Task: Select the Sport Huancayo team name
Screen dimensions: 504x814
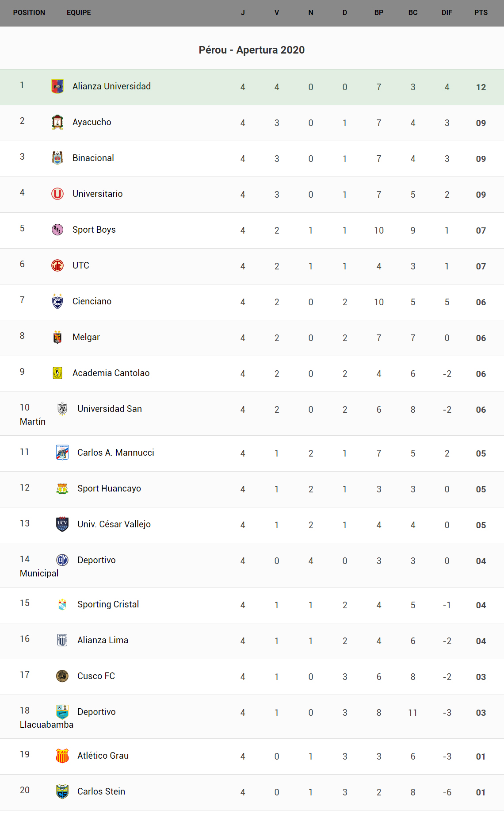Action: [109, 488]
